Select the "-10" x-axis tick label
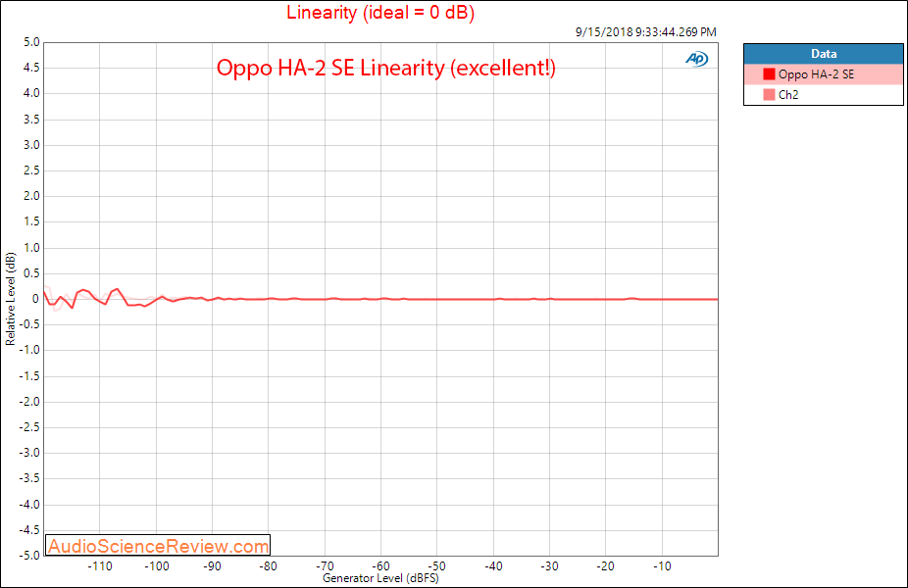Image resolution: width=908 pixels, height=588 pixels. click(x=662, y=566)
